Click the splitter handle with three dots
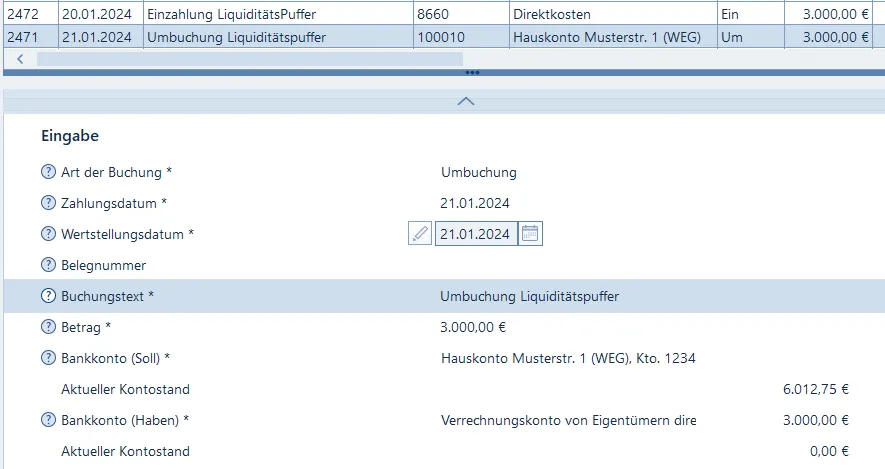This screenshot has width=885, height=469. [x=472, y=73]
